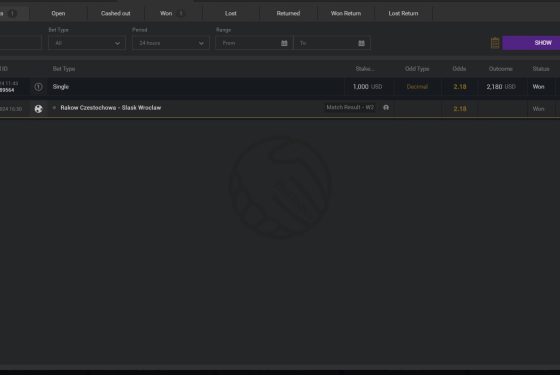Click the 2,180 USD outcome value
Viewport: 560px width, 375px height.
501,87
